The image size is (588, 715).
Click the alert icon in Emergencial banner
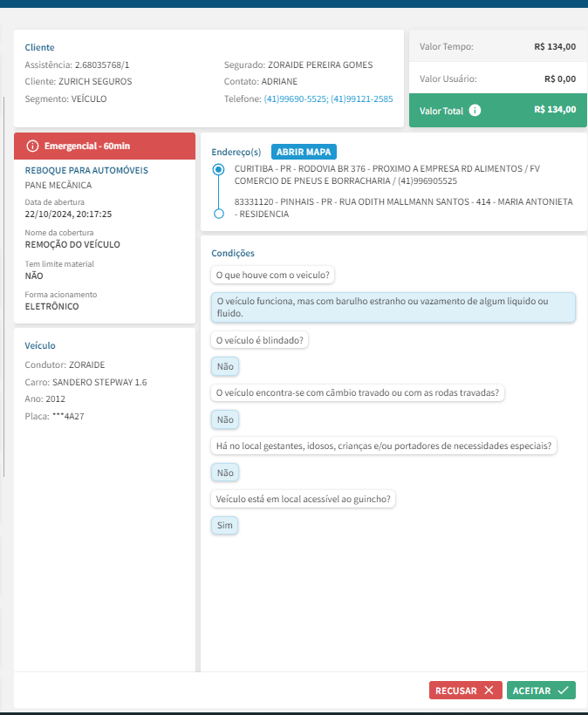pos(33,146)
